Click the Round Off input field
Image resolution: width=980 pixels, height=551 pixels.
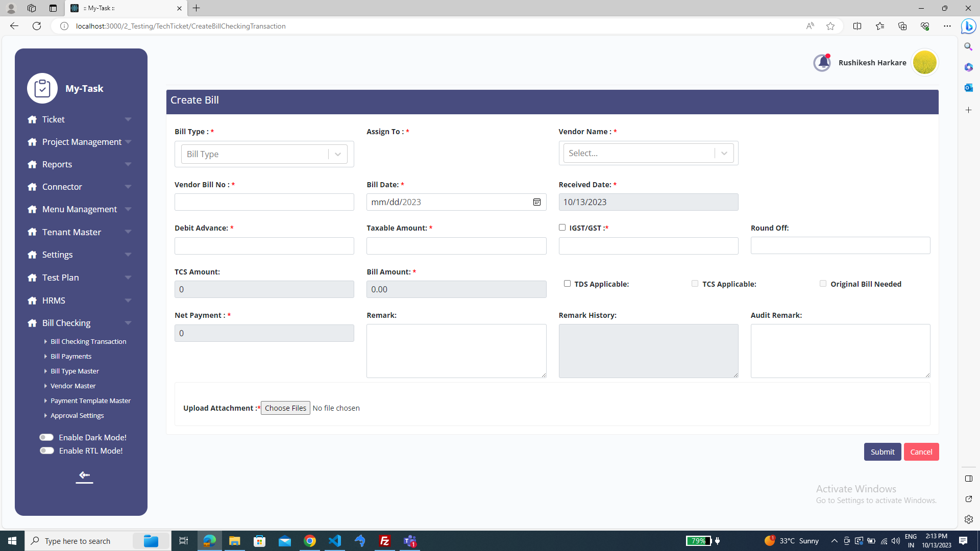point(840,245)
